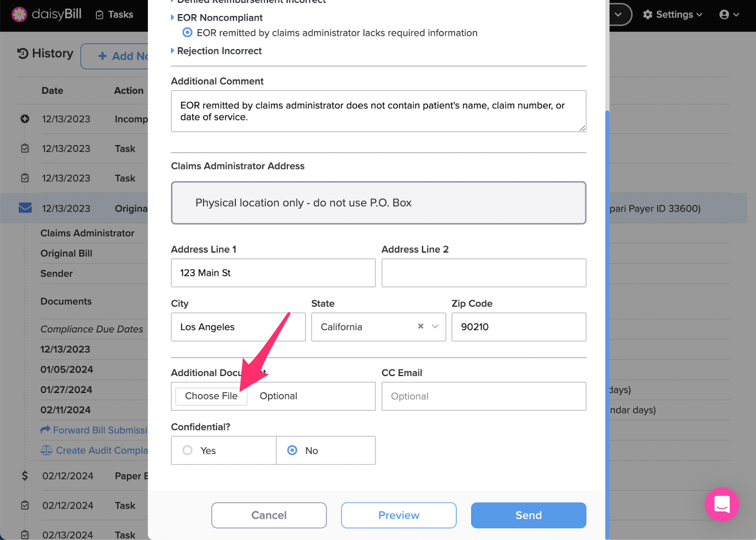
Task: Click the daisyBill flower logo
Action: pyautogui.click(x=19, y=15)
